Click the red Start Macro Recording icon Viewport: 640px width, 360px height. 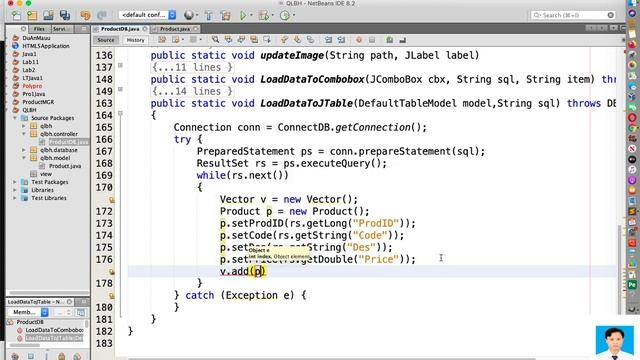(359, 40)
